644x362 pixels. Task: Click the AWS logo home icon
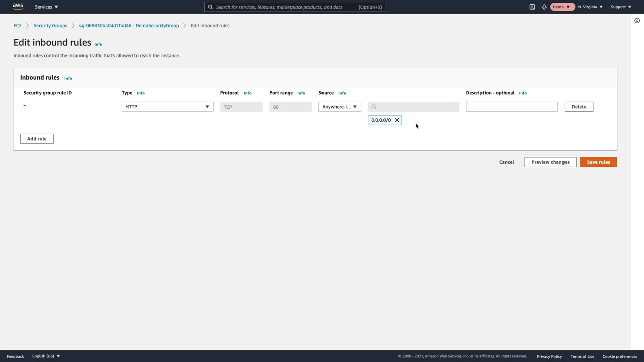point(18,7)
